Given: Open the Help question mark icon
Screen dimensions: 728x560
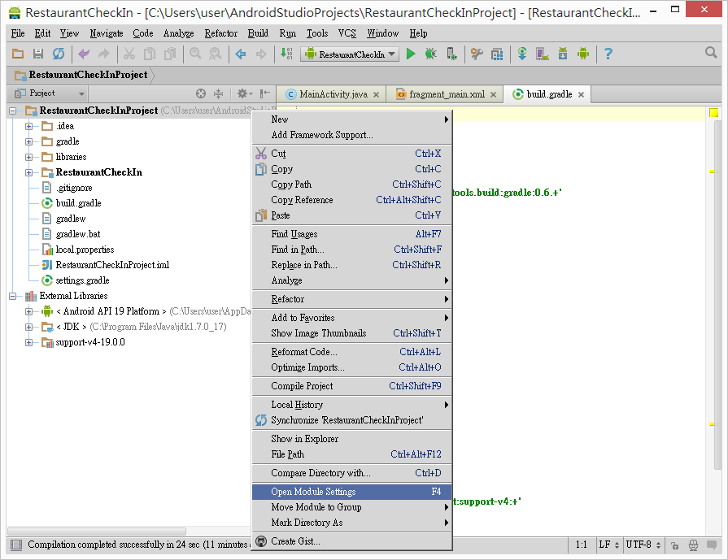Looking at the screenshot, I should (608, 54).
